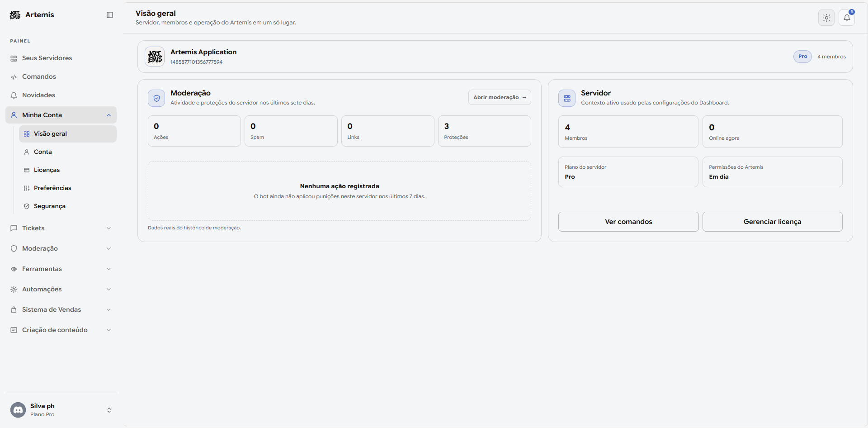868x428 pixels.
Task: Click the Proteções stat card
Action: click(x=485, y=131)
